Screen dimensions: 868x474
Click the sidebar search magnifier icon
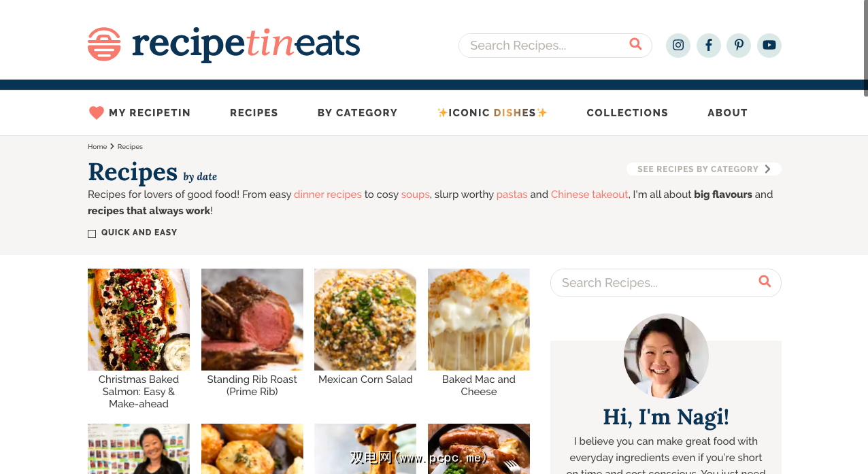(765, 282)
